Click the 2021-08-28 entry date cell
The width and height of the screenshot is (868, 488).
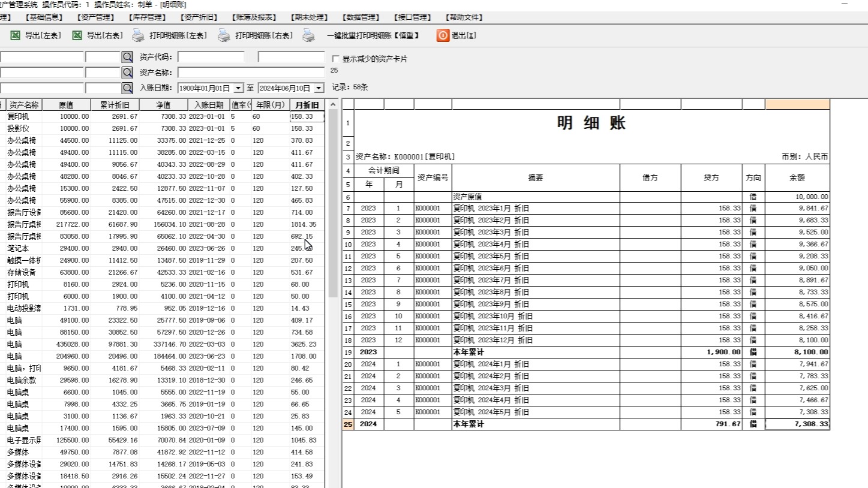209,224
